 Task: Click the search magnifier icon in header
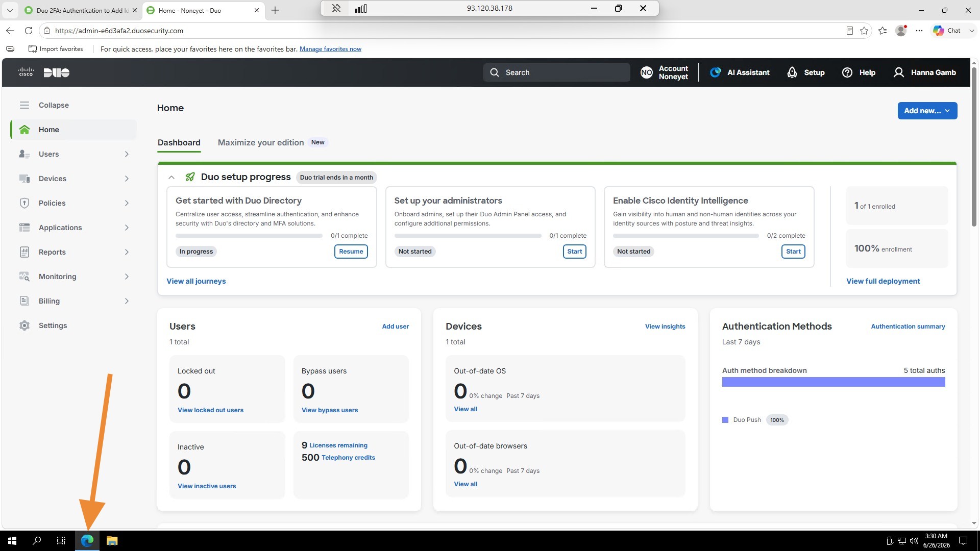pyautogui.click(x=495, y=72)
